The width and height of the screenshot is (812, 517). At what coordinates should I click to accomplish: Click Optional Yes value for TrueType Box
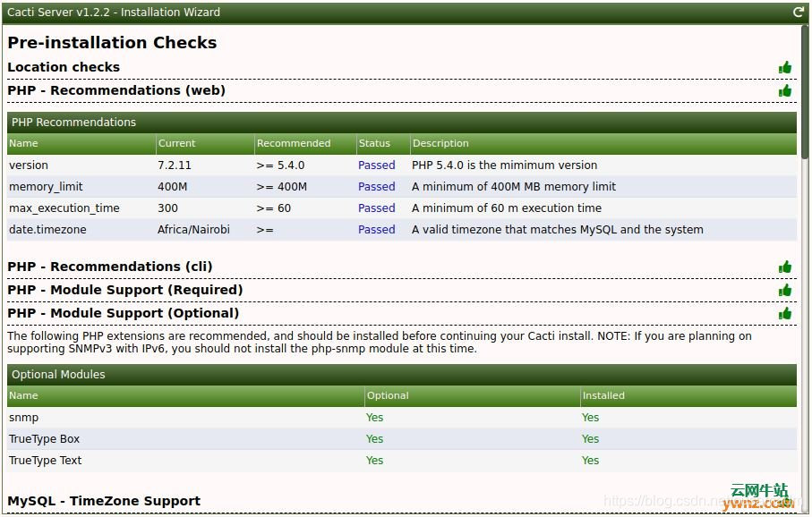(x=374, y=439)
